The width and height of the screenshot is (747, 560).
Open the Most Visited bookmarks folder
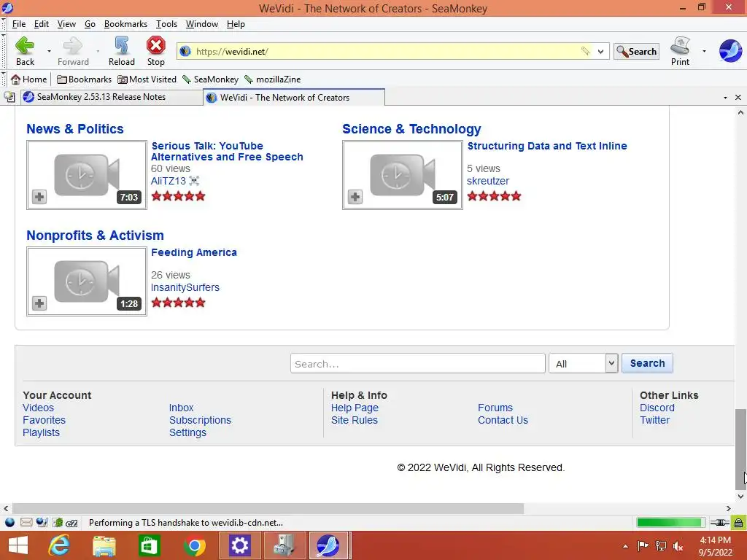pos(147,79)
